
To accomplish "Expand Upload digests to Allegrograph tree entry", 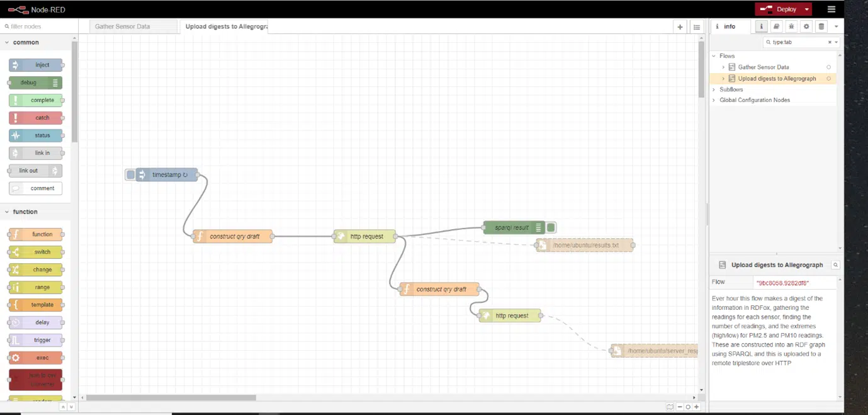I will click(723, 79).
